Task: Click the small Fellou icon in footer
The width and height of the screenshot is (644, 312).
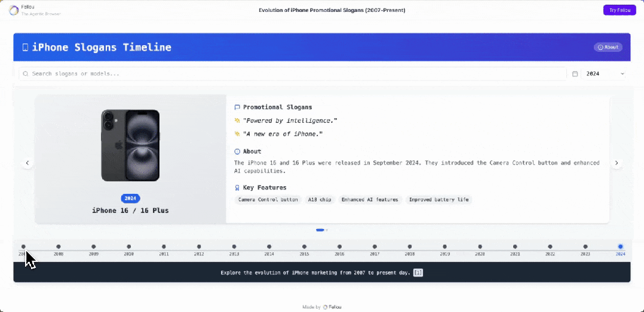Action: [x=325, y=307]
